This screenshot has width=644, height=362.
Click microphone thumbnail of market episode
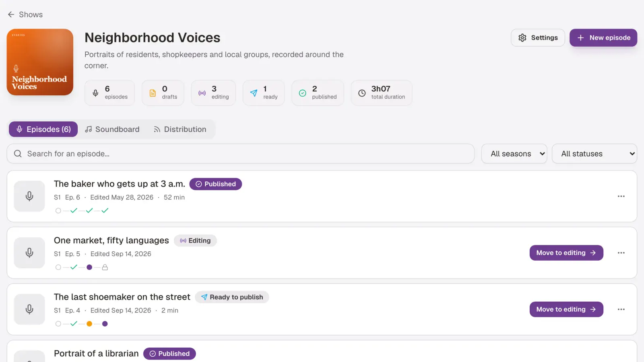[x=29, y=253]
